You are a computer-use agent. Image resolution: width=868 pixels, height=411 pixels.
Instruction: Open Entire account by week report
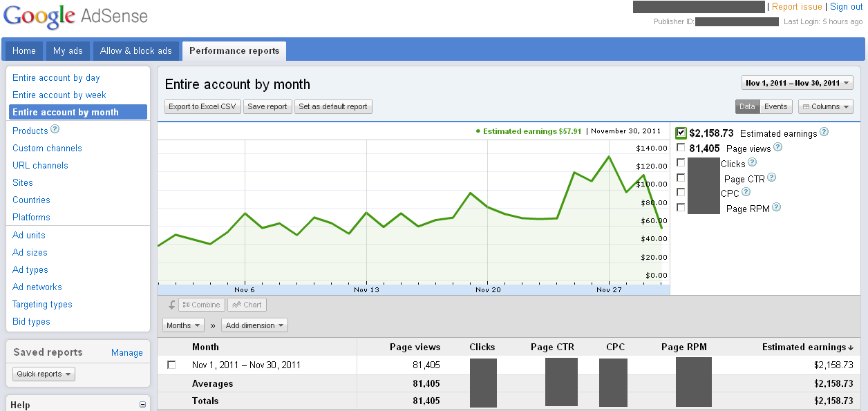point(59,95)
